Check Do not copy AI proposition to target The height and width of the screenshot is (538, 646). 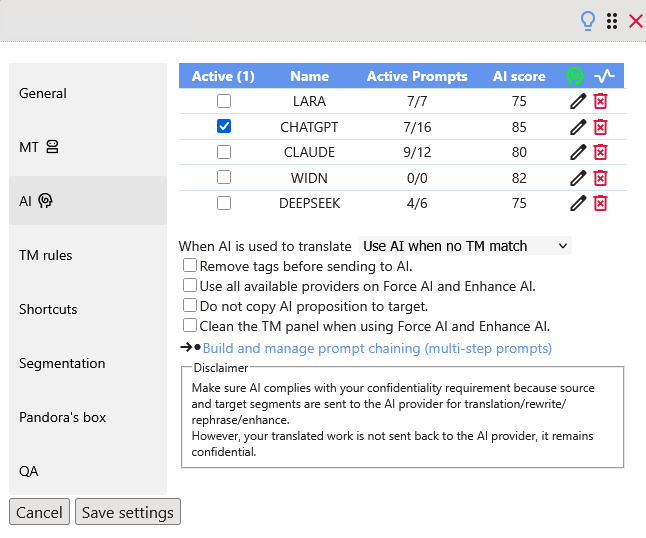[x=190, y=305]
